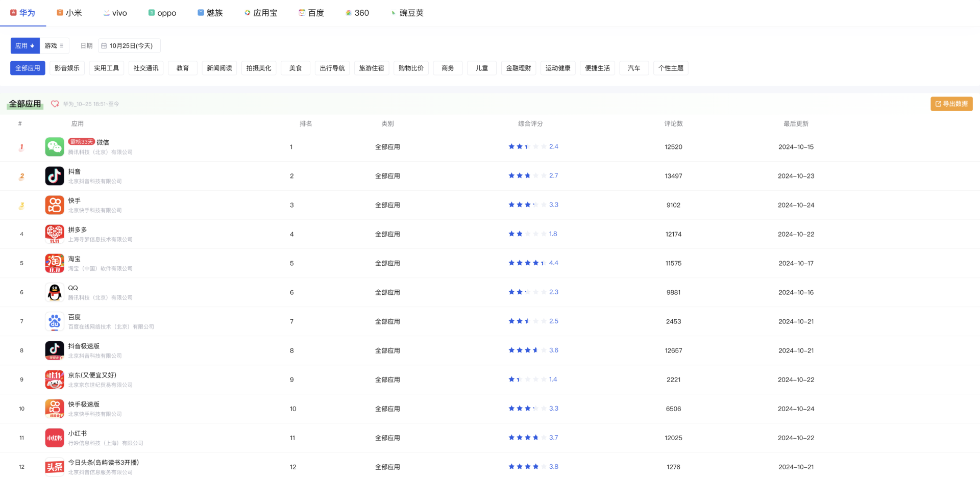This screenshot has height=481, width=980.
Task: Select the 应用 ranking toggle
Action: [25, 46]
